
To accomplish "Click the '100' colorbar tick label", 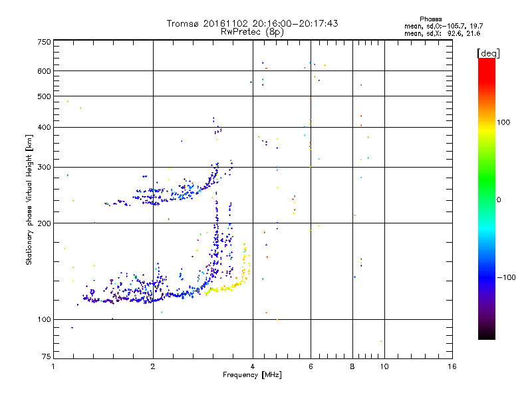I will click(x=503, y=122).
